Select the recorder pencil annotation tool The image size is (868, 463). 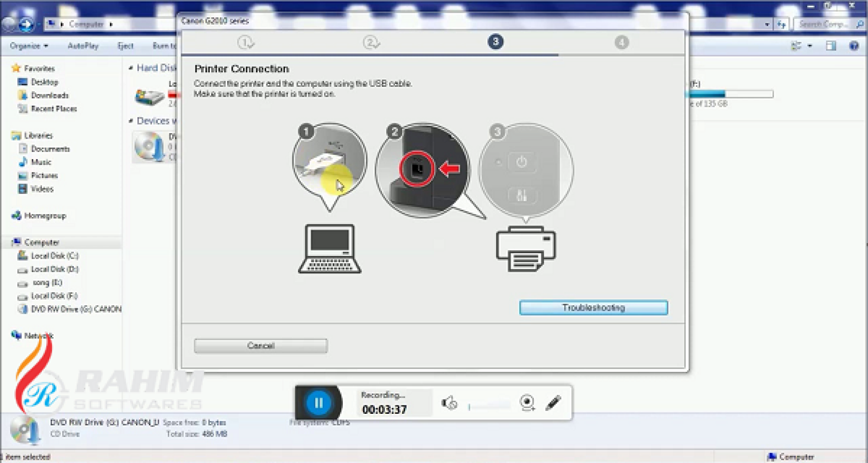553,402
